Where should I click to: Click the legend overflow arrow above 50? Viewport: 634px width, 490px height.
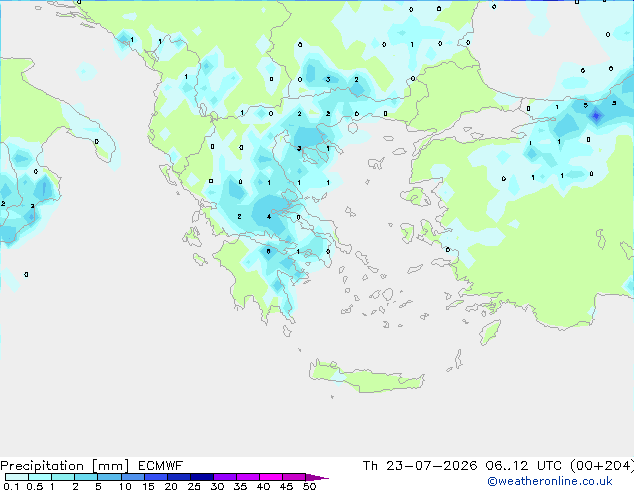317,477
